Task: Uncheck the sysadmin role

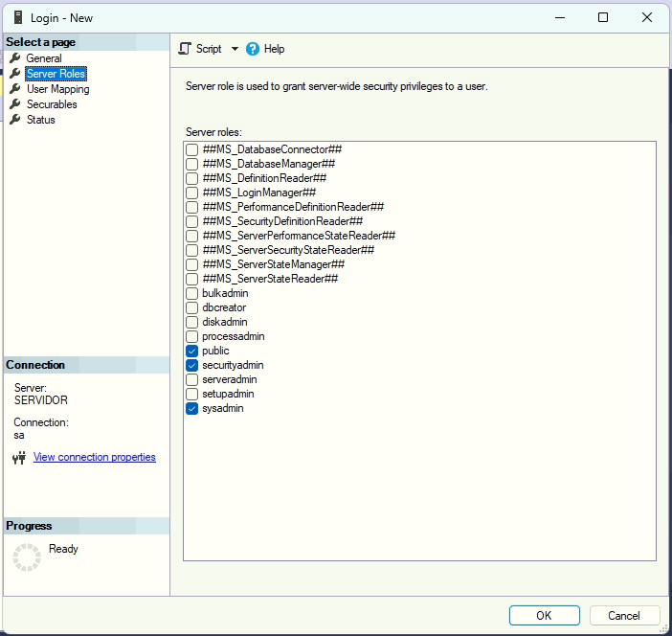Action: [191, 408]
